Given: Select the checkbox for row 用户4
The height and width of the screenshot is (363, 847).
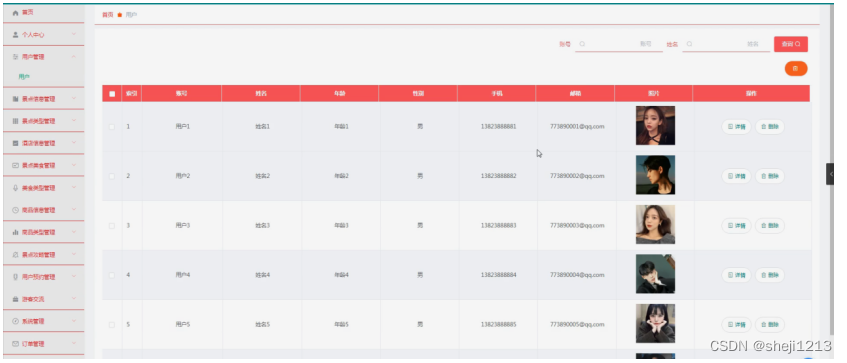Looking at the screenshot, I should (x=112, y=275).
